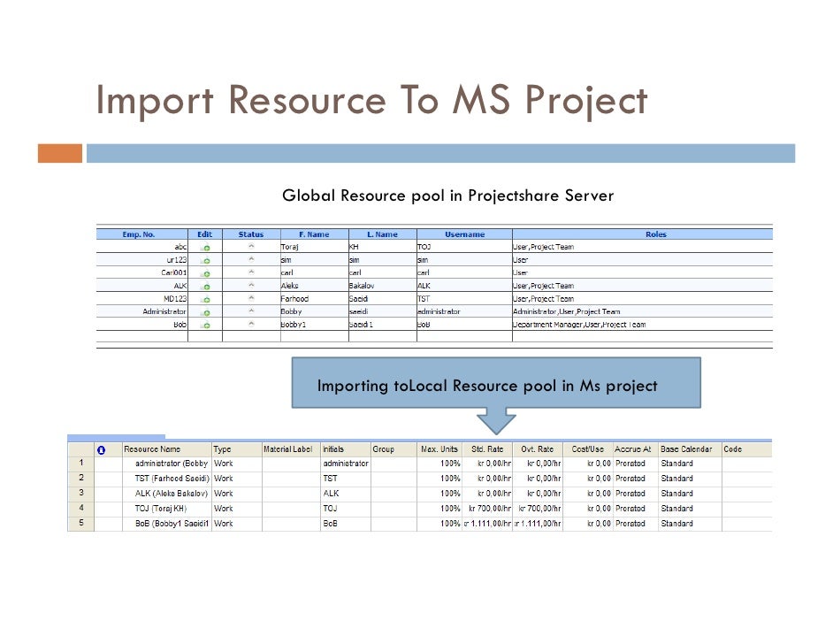This screenshot has width=833, height=644.
Task: Select the Accrue At column header
Action: coord(636,449)
